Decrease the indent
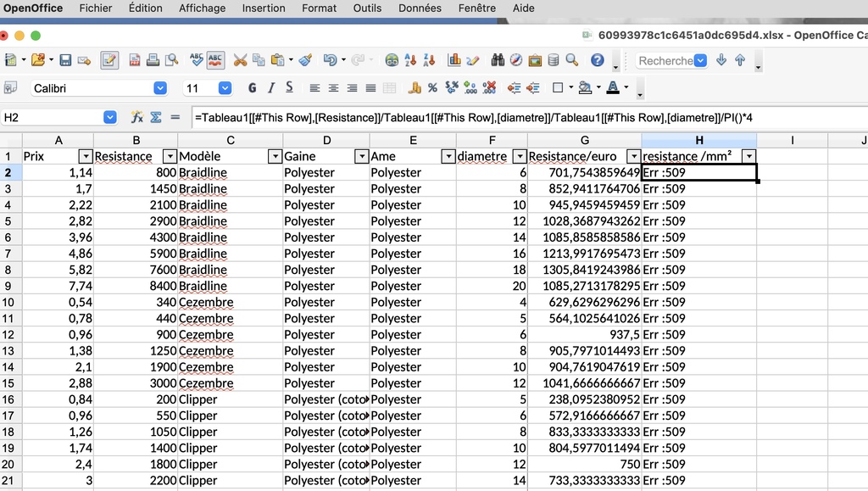The image size is (868, 491). coord(514,88)
